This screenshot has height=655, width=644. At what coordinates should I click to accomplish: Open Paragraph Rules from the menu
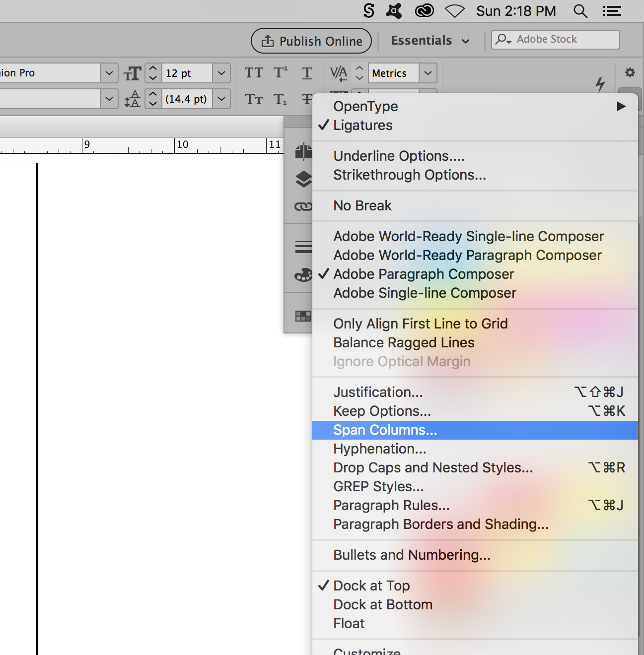pyautogui.click(x=475, y=505)
